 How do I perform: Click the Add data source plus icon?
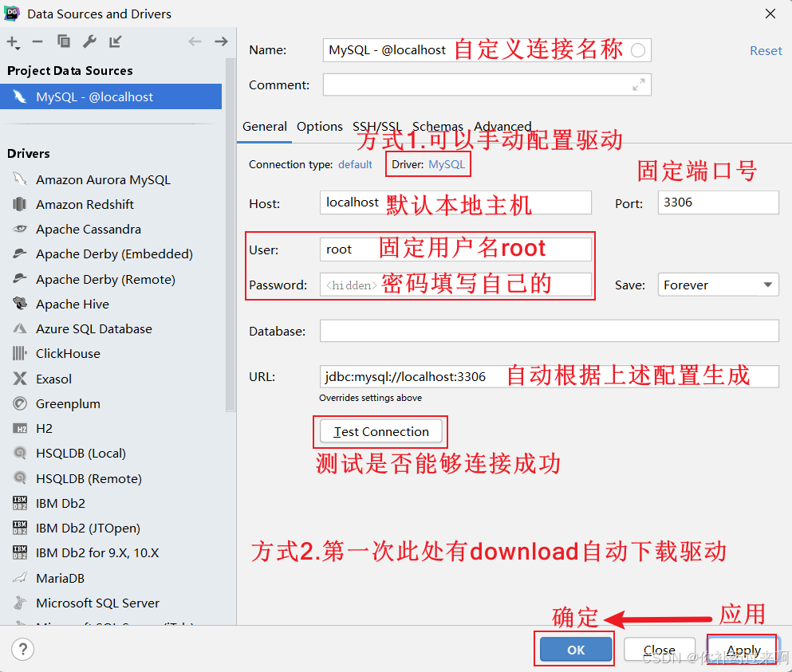pos(13,42)
